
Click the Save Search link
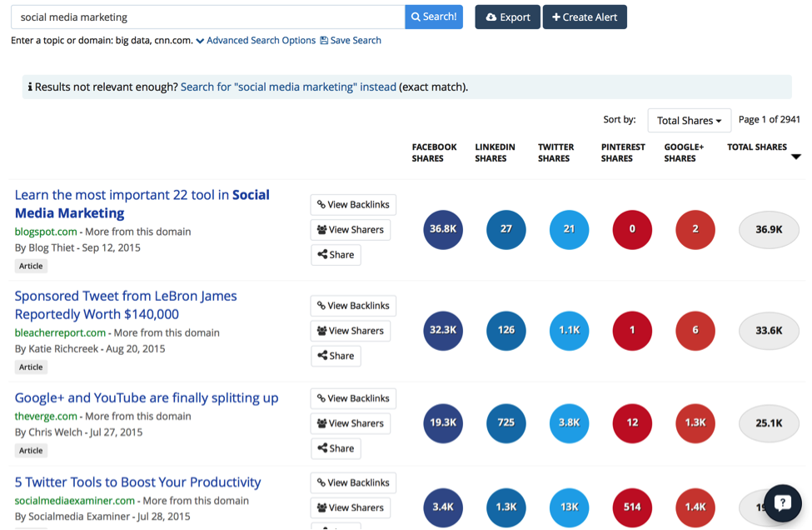351,40
